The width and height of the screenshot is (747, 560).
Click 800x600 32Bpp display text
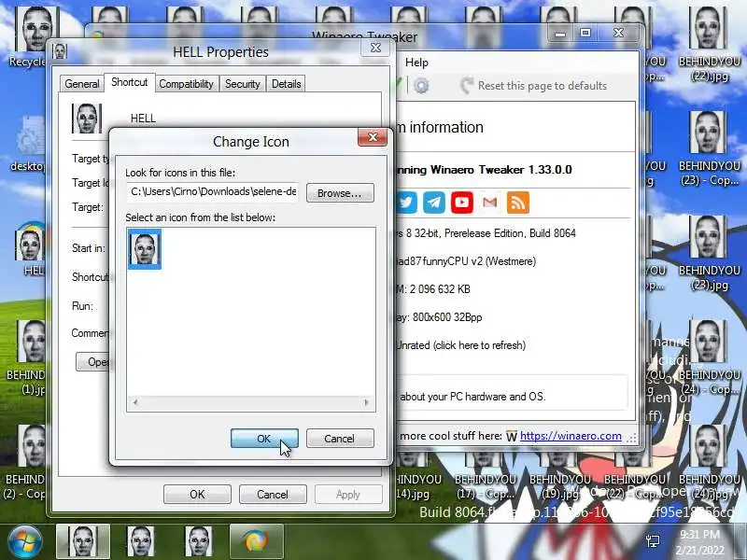(x=447, y=317)
